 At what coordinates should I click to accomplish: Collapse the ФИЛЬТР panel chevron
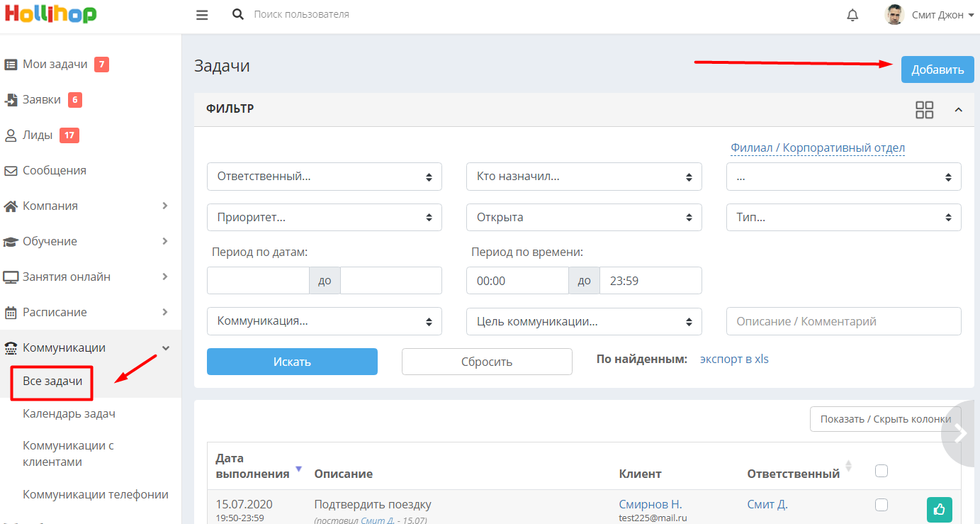(959, 110)
